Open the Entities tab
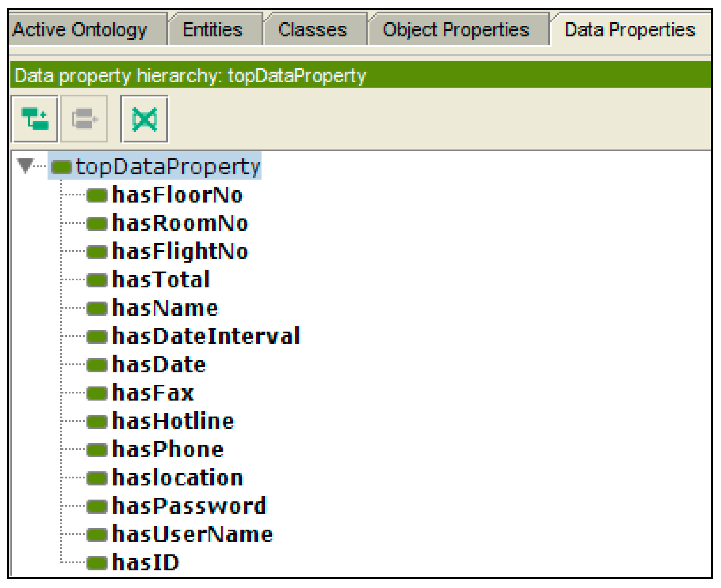Screen dimensions: 721x588 213,30
